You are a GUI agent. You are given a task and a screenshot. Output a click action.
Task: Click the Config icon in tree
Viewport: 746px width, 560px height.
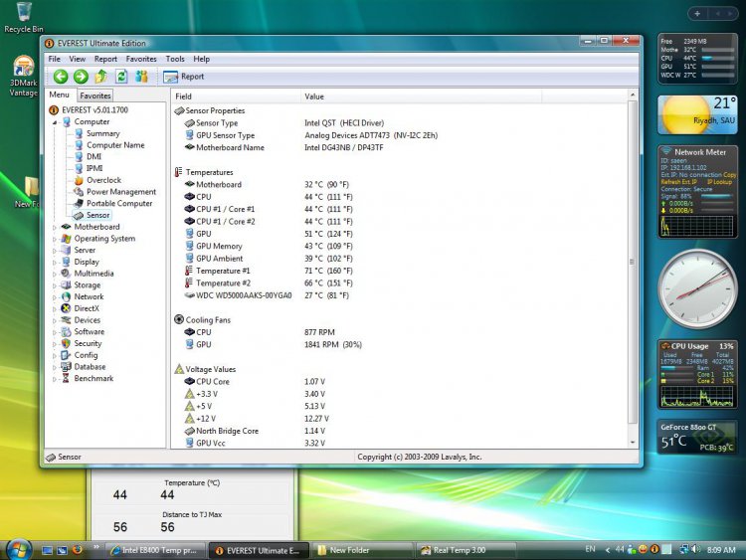66,355
